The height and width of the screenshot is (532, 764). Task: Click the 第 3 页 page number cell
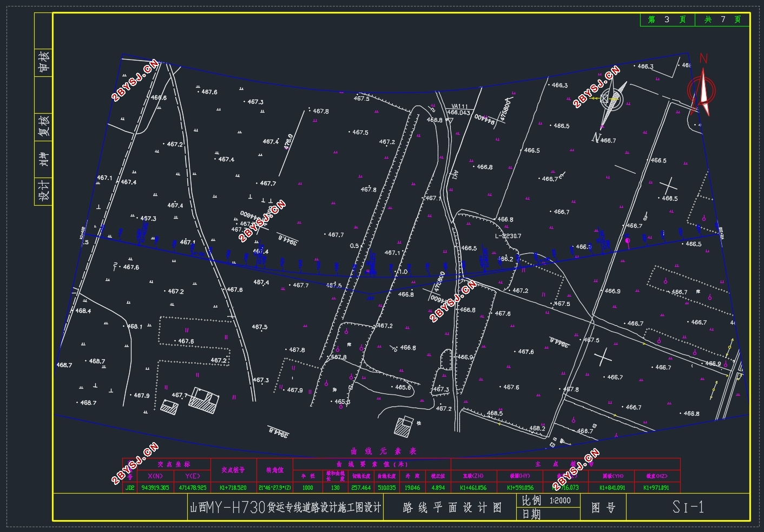pyautogui.click(x=667, y=19)
